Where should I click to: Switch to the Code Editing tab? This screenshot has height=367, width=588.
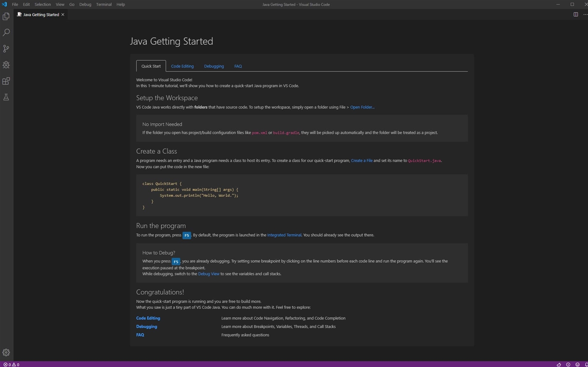point(182,66)
